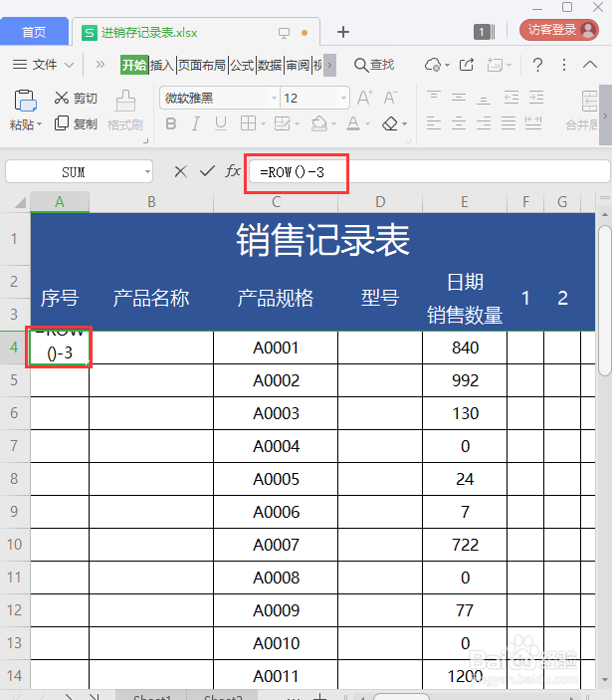The height and width of the screenshot is (700, 612).
Task: Select cell with sales value 722
Action: coord(465,545)
